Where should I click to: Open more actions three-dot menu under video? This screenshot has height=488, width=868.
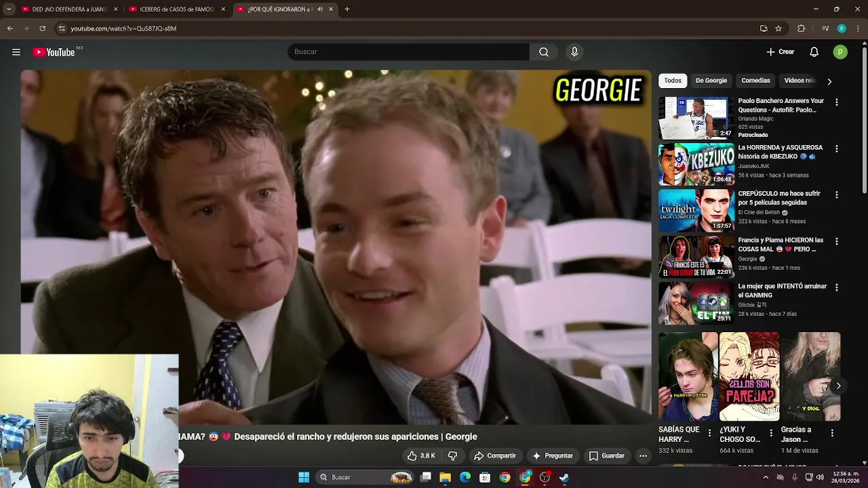pos(643,456)
